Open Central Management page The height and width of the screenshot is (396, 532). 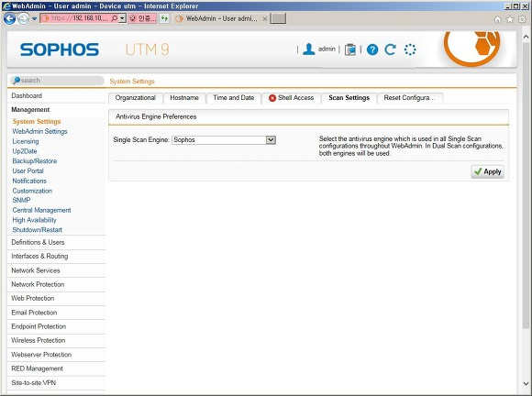point(41,210)
